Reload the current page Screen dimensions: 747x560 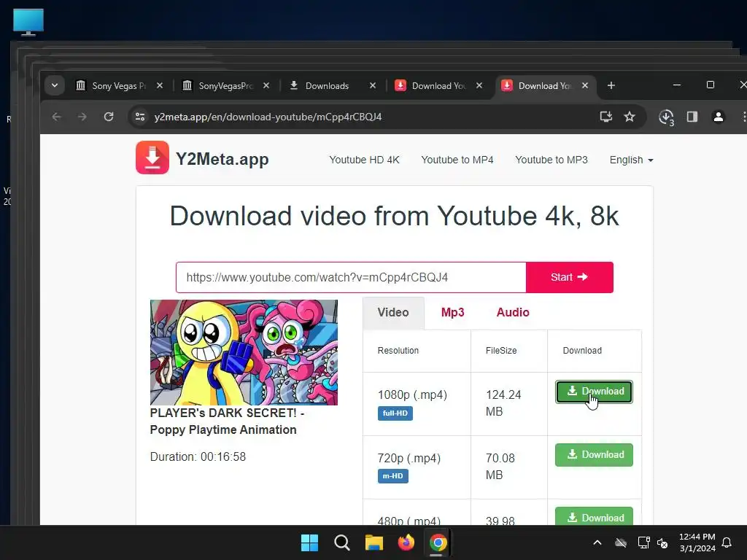click(x=109, y=117)
